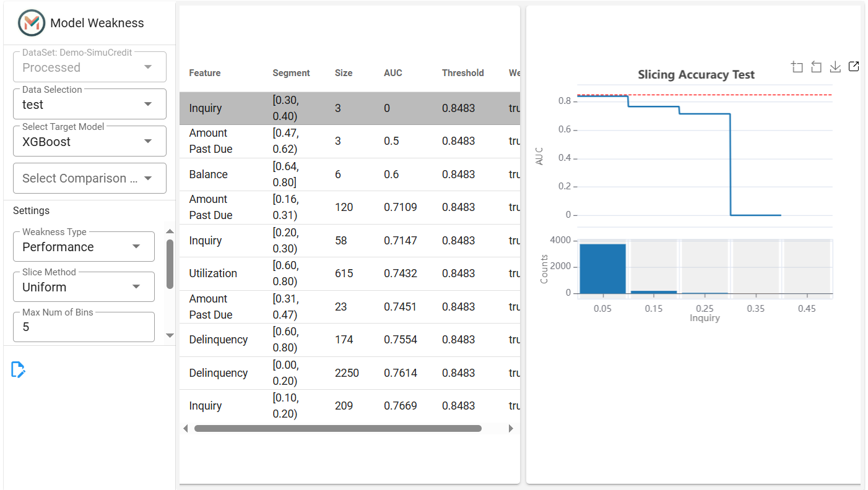This screenshot has width=868, height=490.
Task: Click the Model Weakness logo icon
Action: [32, 23]
